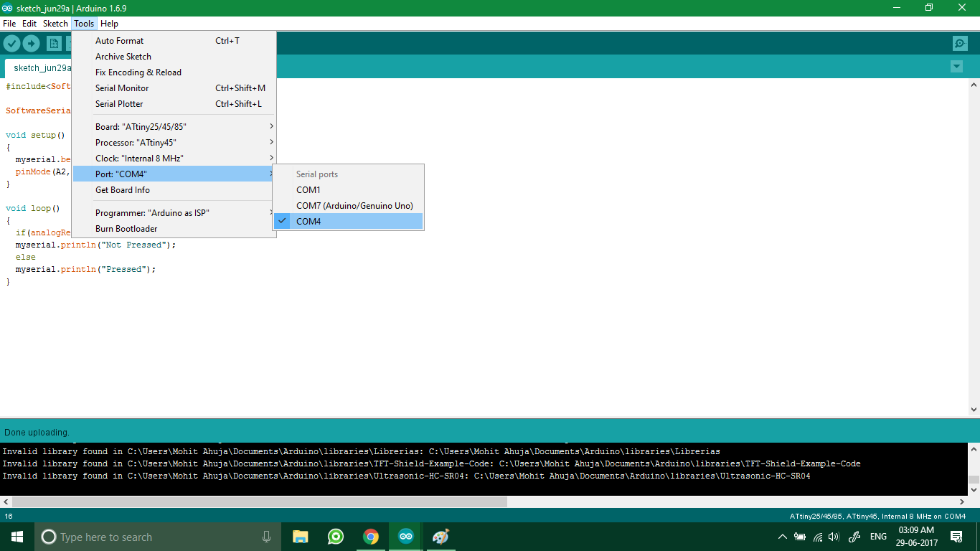
Task: Click the Arduino logo in title bar
Action: [7, 8]
